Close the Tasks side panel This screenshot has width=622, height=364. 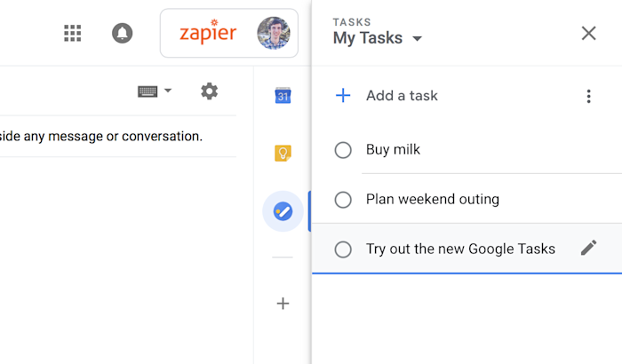pyautogui.click(x=588, y=34)
